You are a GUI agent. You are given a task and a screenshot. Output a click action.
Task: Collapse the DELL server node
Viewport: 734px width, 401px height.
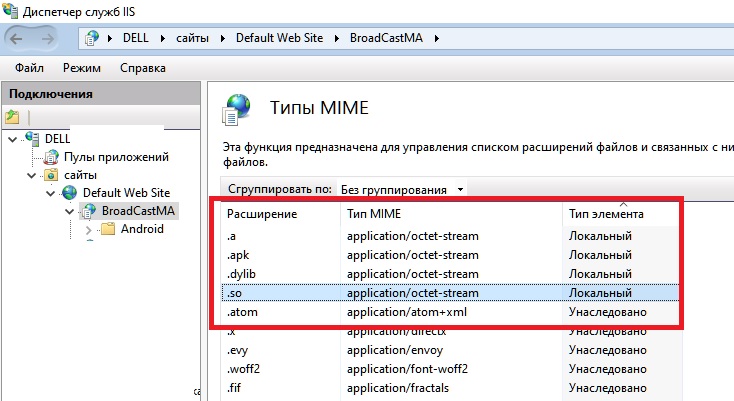pyautogui.click(x=13, y=139)
